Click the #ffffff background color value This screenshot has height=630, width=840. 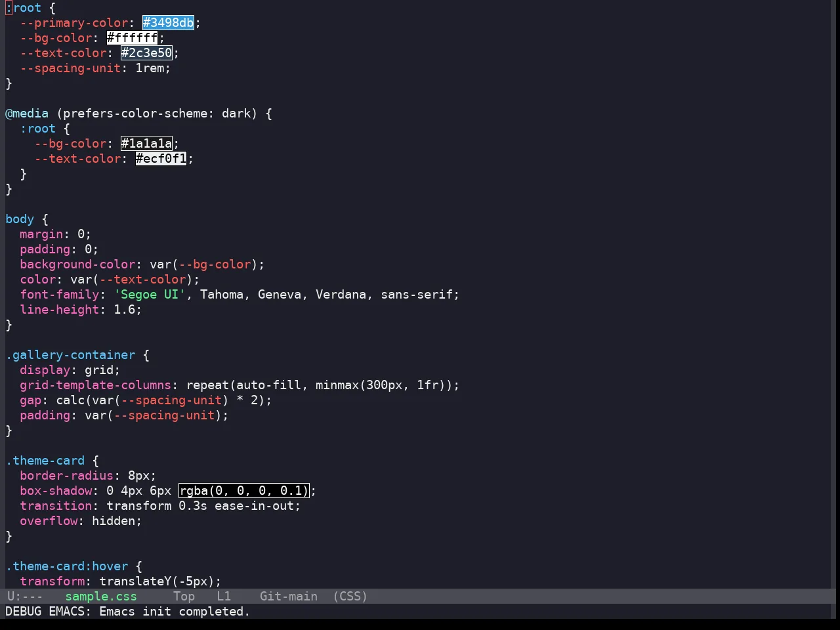click(132, 38)
